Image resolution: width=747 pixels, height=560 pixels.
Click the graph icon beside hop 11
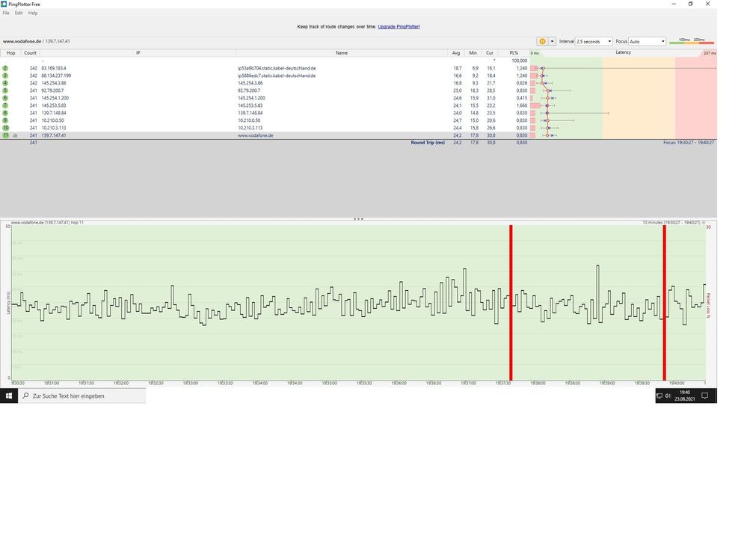(x=15, y=136)
